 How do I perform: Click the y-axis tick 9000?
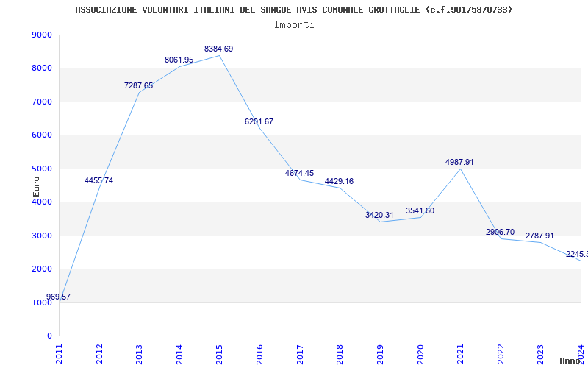click(42, 35)
